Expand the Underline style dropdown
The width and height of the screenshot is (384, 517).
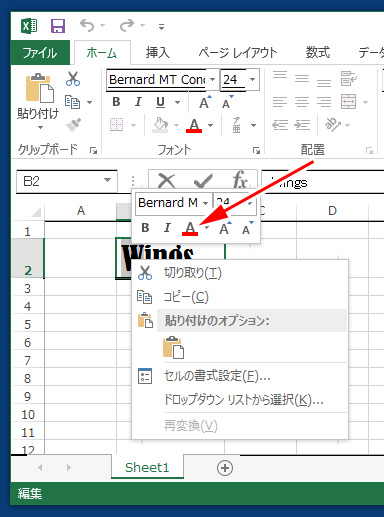tap(178, 102)
